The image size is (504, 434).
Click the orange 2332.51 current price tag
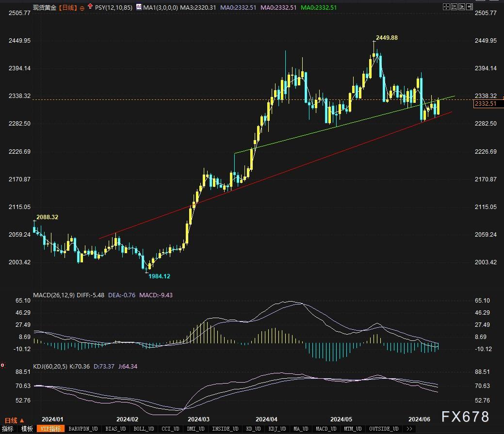tap(485, 104)
